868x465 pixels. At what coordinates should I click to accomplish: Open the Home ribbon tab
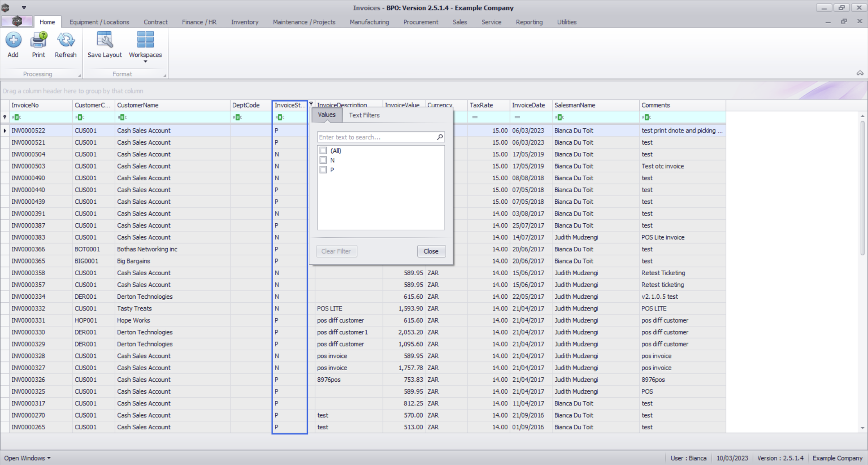pos(47,22)
